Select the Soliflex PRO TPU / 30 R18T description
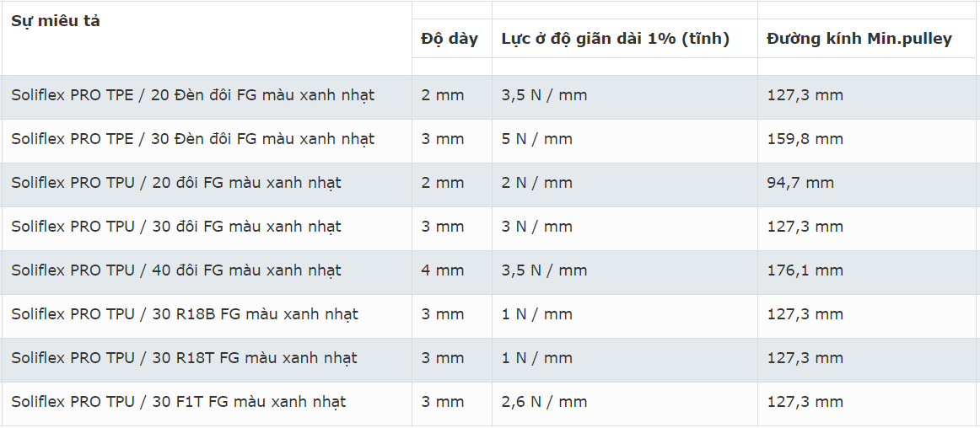Image resolution: width=980 pixels, height=428 pixels. [184, 358]
